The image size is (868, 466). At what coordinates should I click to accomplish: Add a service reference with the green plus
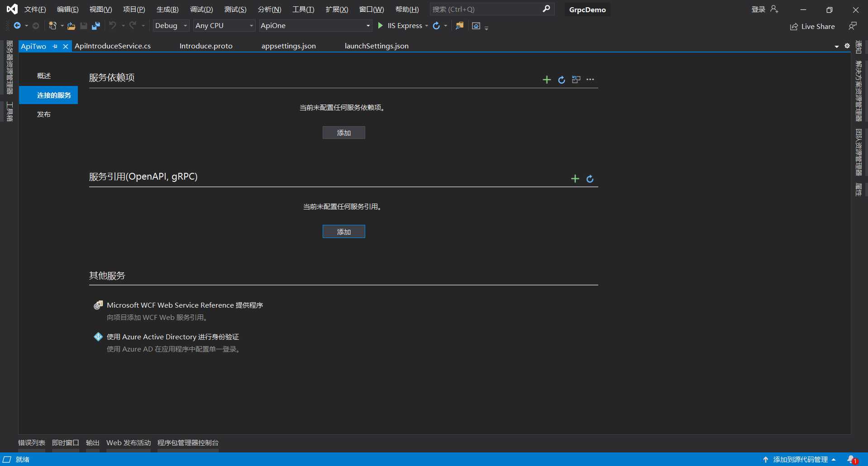[575, 179]
